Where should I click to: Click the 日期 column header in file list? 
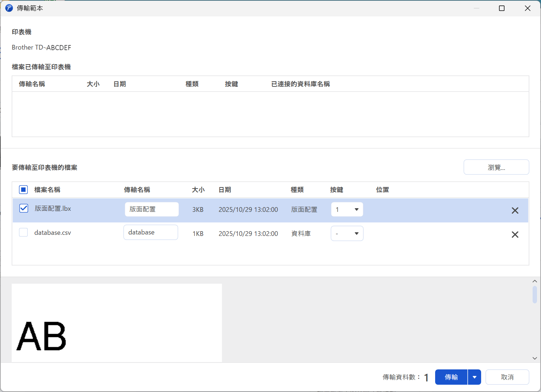[225, 190]
